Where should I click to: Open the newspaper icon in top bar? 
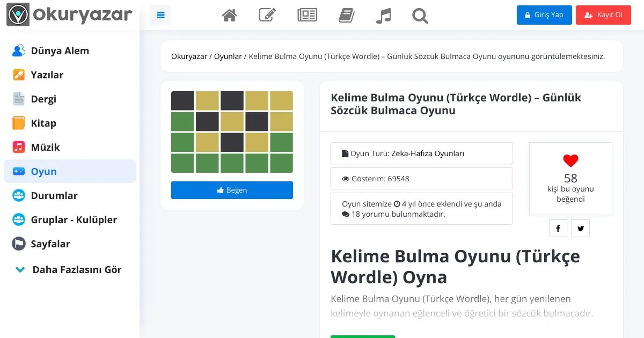308,15
